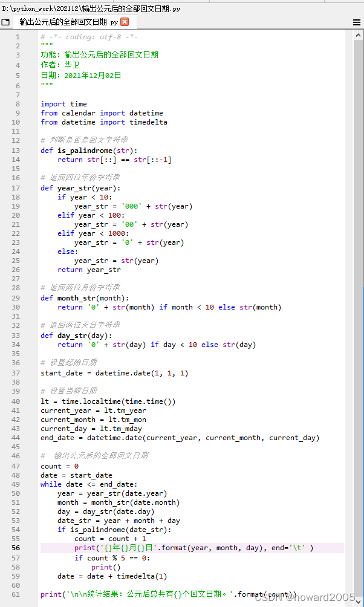Viewport: 364px width, 607px height.
Task: Click the 'count = 0' line
Action: pyautogui.click(x=60, y=466)
